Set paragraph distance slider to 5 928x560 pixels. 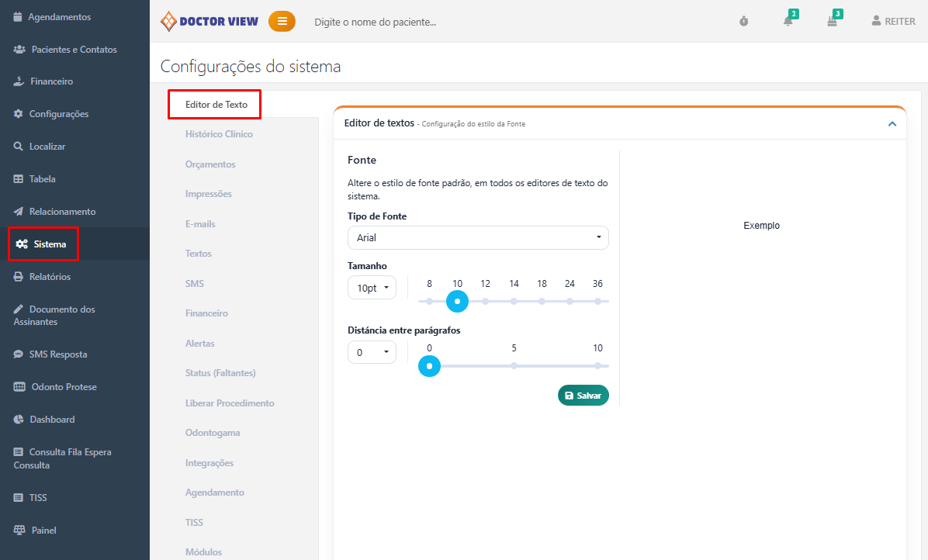[x=514, y=365]
